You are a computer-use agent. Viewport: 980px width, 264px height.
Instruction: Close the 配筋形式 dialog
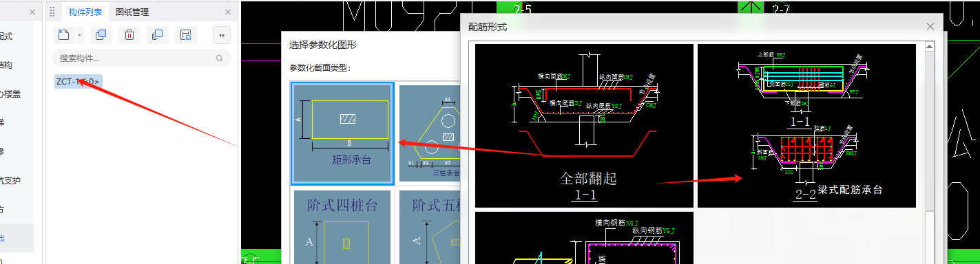(x=930, y=27)
